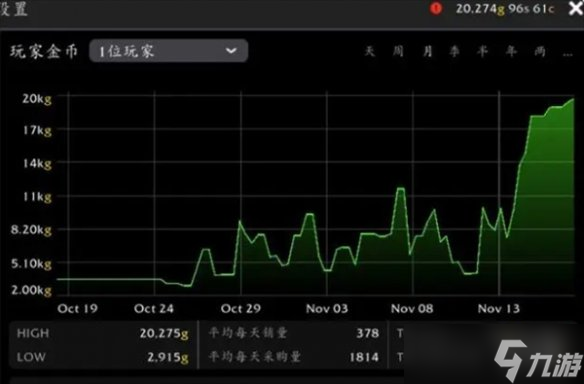Click the red alert icon

point(436,8)
